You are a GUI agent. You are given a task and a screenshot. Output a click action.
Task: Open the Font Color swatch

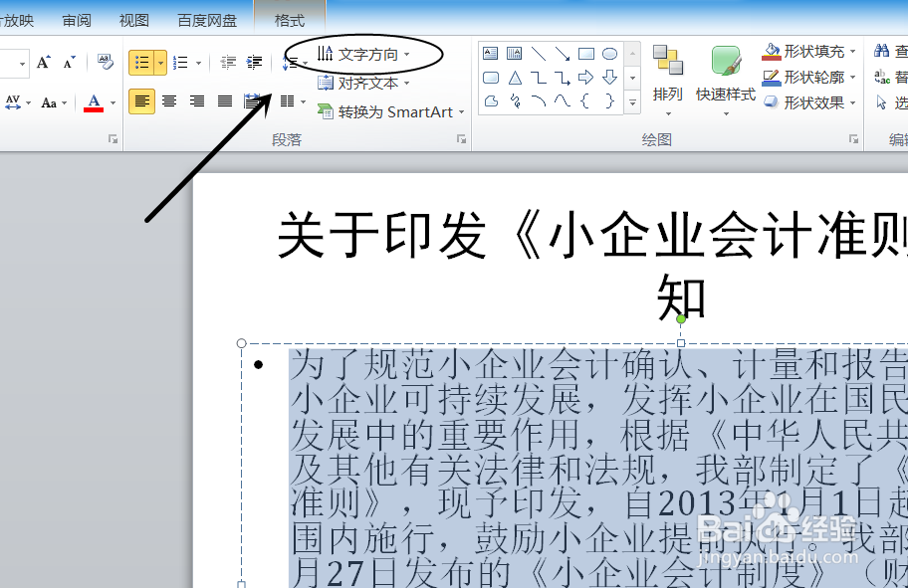click(94, 103)
